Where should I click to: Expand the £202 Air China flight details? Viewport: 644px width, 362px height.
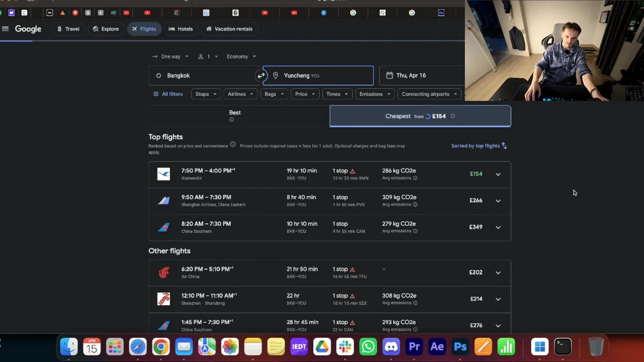point(498,273)
